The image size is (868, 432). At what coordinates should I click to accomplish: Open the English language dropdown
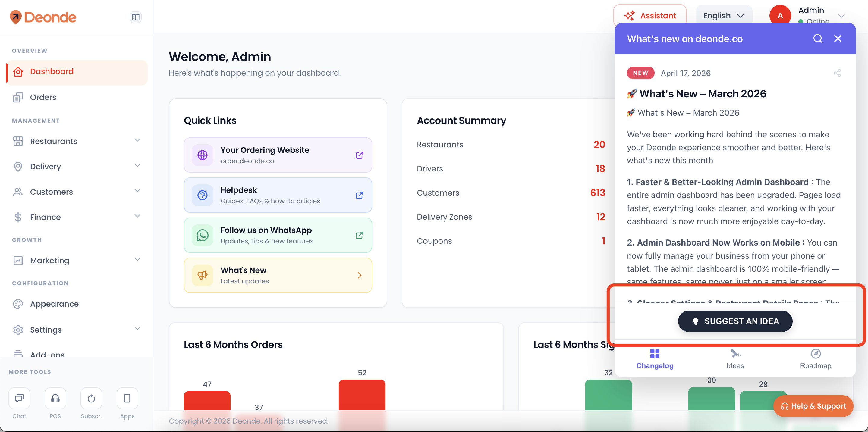(724, 15)
